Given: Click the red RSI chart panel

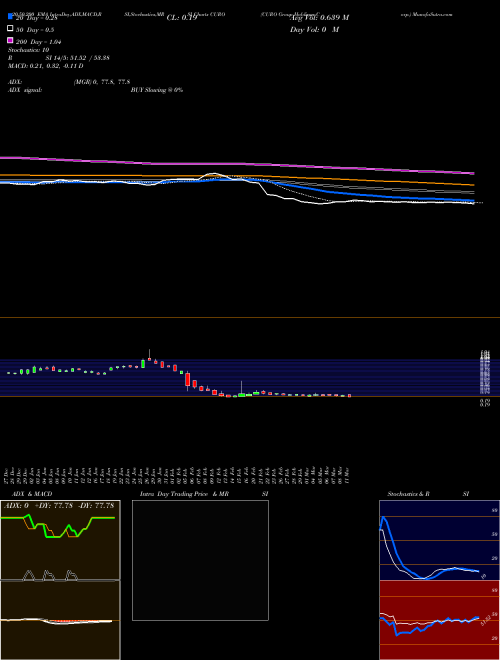Looking at the screenshot, I should tap(439, 620).
